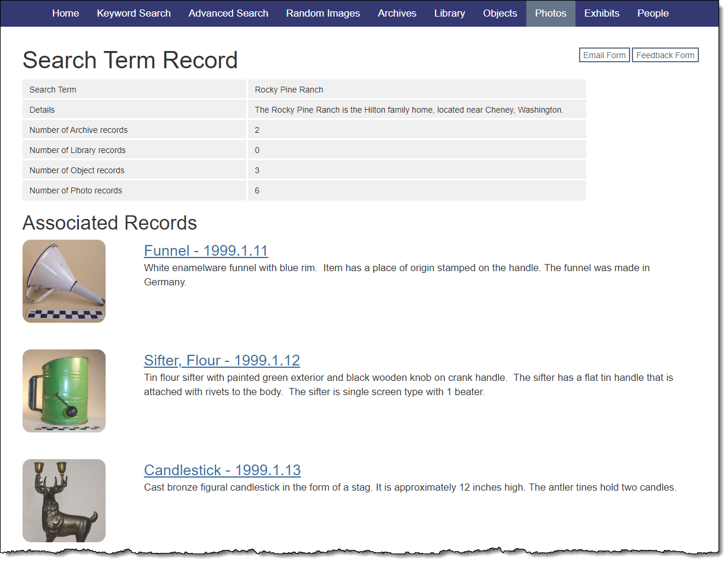728x563 pixels.
Task: Open the Advanced Search page
Action: pos(228,13)
